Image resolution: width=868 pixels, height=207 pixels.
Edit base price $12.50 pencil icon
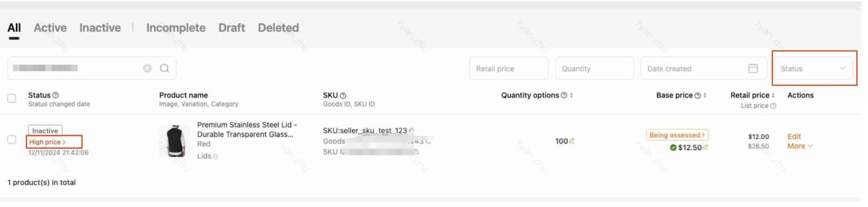pyautogui.click(x=706, y=147)
